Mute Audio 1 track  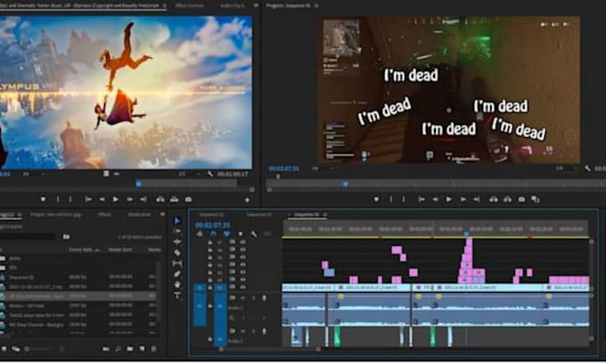coord(243,298)
